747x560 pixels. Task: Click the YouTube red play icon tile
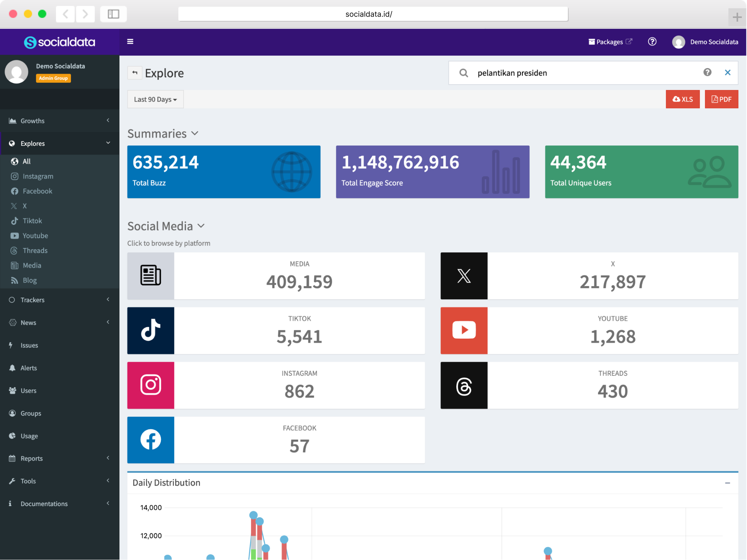(x=464, y=330)
